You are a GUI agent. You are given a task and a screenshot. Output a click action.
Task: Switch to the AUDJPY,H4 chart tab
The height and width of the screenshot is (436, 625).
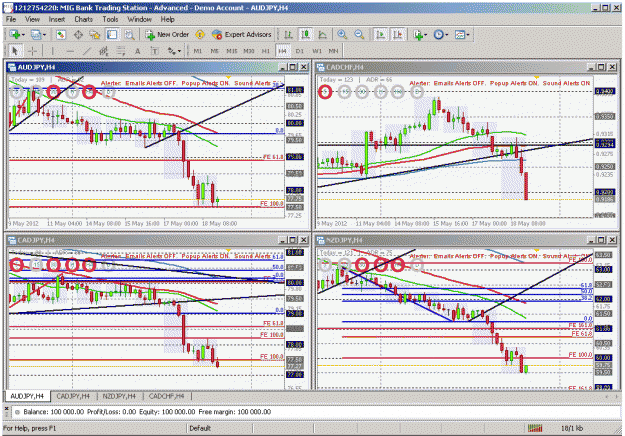coord(27,396)
